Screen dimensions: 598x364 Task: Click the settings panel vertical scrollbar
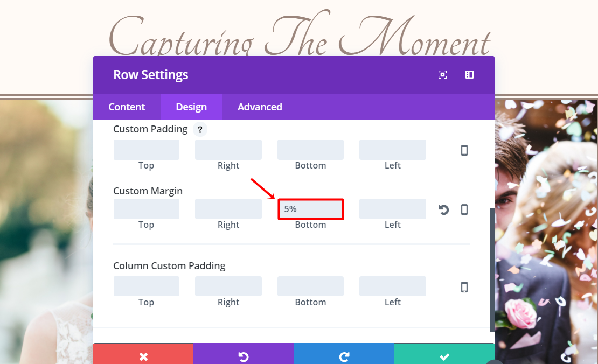tap(492, 269)
